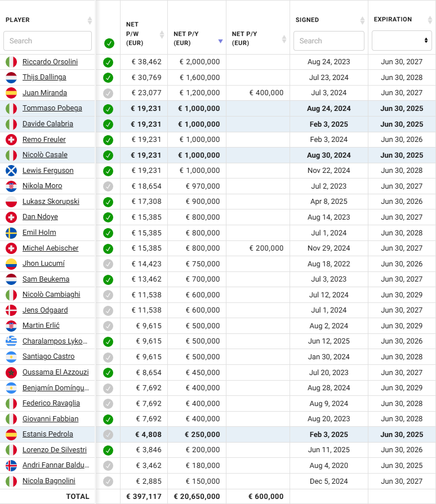Click the Greece flag beside Charalampos Lyko...
Image resolution: width=436 pixels, height=504 pixels.
coord(11,341)
